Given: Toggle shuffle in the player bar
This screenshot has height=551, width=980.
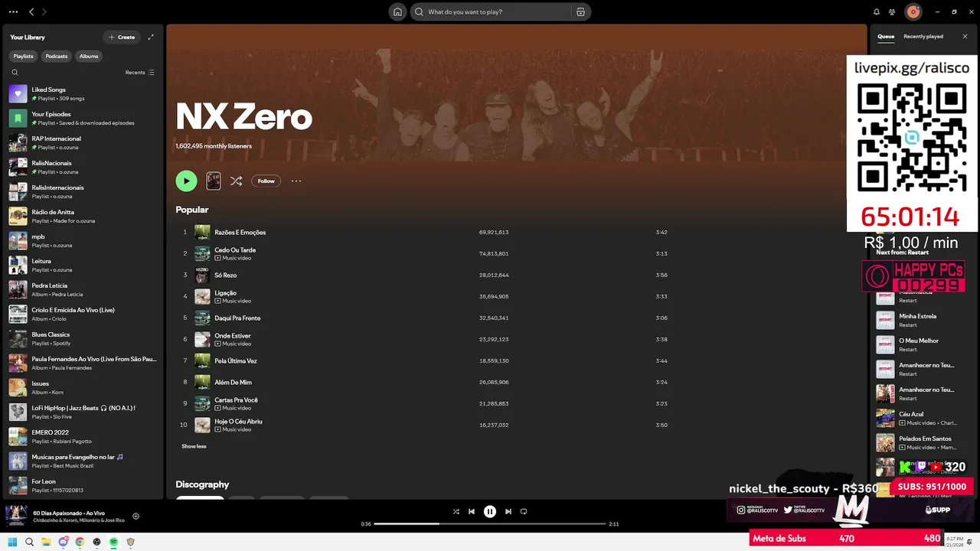Looking at the screenshot, I should point(456,511).
